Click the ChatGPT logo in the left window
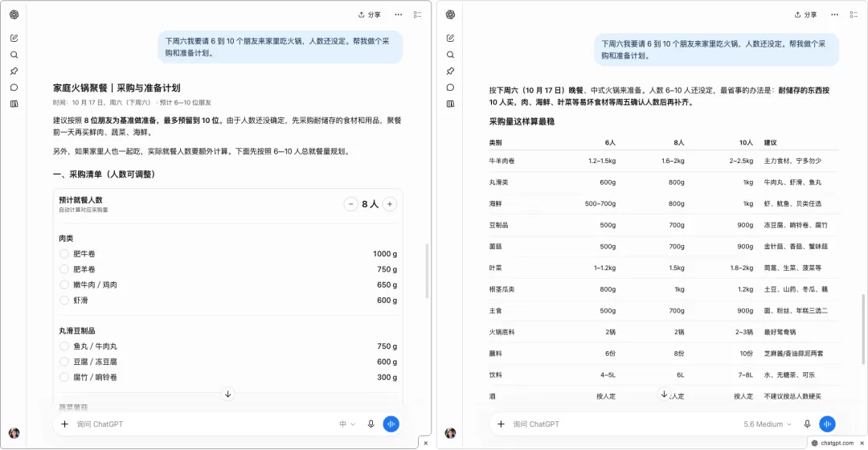 (x=14, y=15)
